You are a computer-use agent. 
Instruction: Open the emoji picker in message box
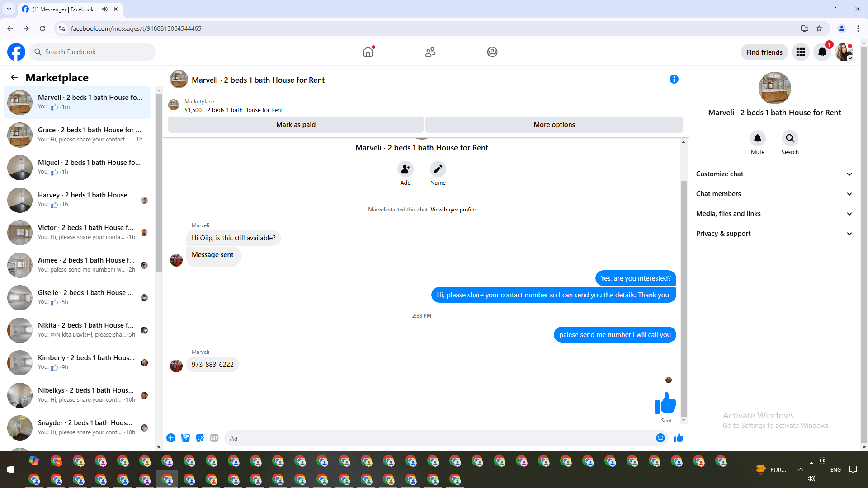pyautogui.click(x=660, y=438)
